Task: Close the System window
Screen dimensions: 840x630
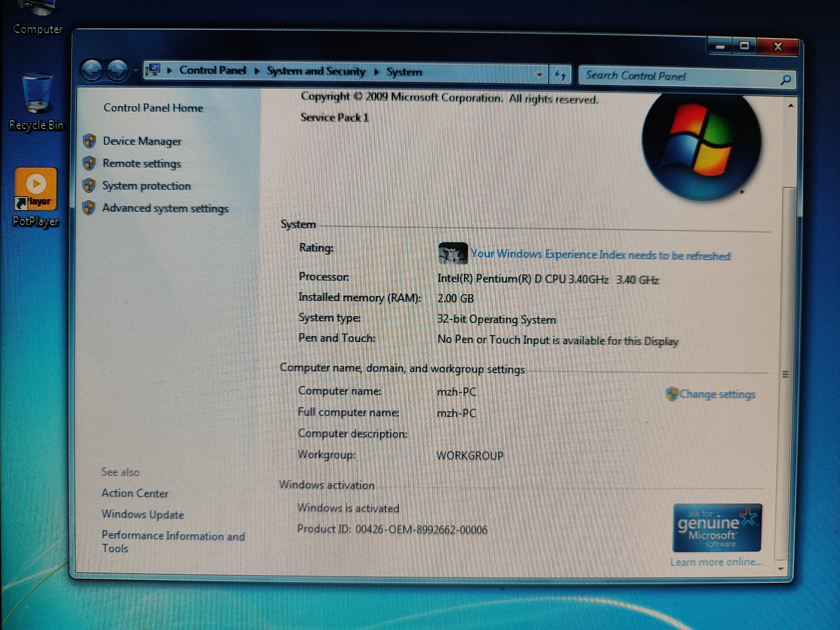Action: point(778,47)
